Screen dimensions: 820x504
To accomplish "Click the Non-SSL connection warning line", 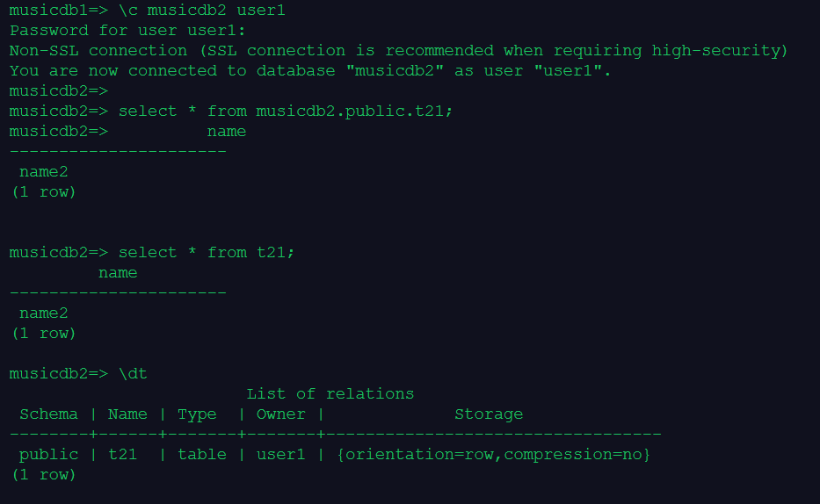I will coord(399,51).
